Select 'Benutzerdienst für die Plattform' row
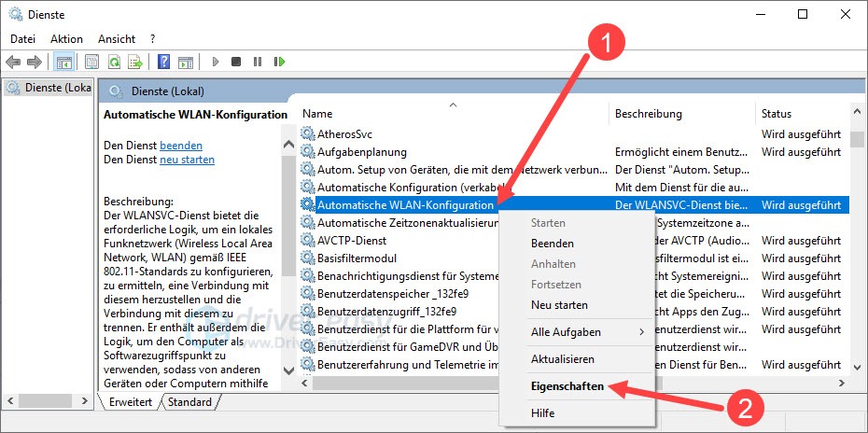Screen dimensions: 868x433 399,328
